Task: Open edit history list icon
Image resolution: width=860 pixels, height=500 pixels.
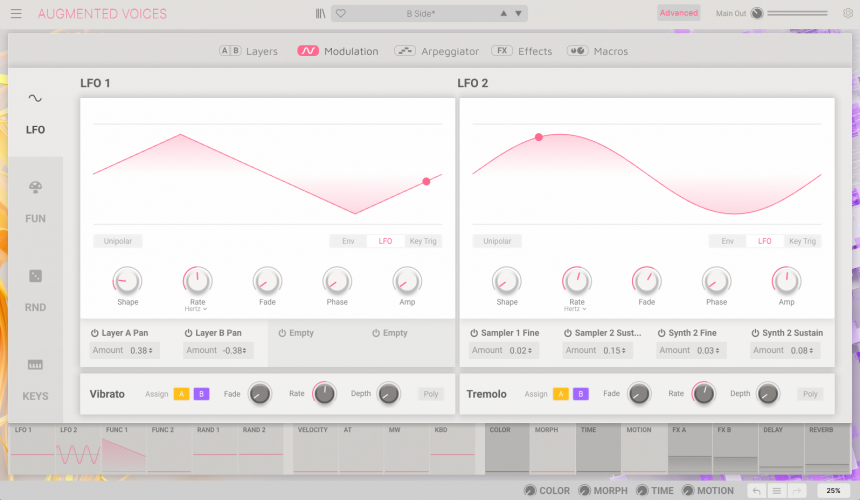Action: point(777,491)
